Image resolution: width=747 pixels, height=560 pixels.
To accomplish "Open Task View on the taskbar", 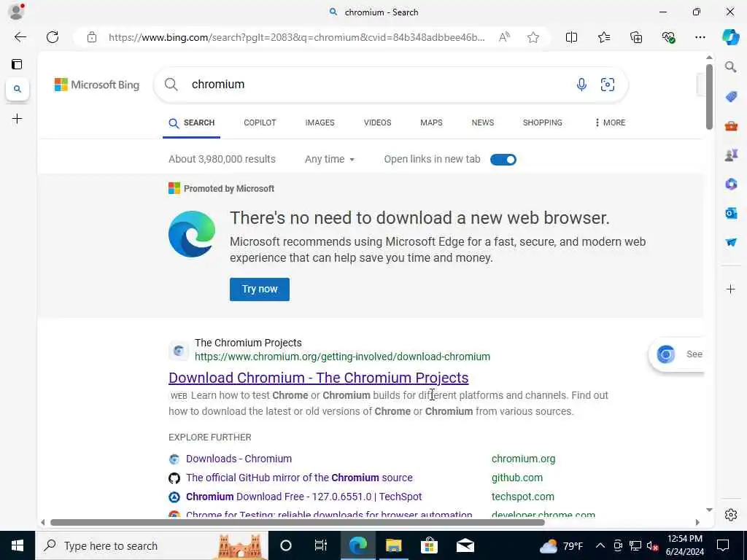I will click(x=321, y=545).
